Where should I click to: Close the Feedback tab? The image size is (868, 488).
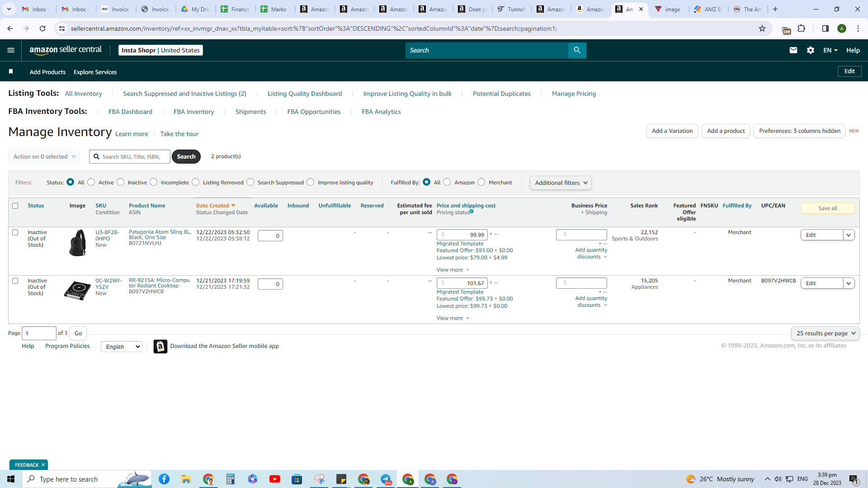point(43,465)
